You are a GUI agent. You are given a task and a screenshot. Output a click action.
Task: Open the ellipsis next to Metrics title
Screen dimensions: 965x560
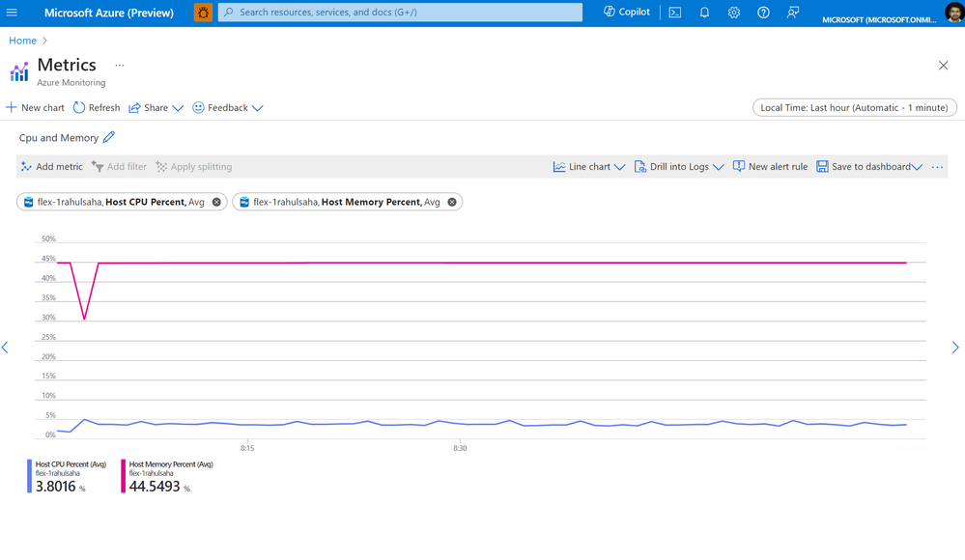pos(120,66)
